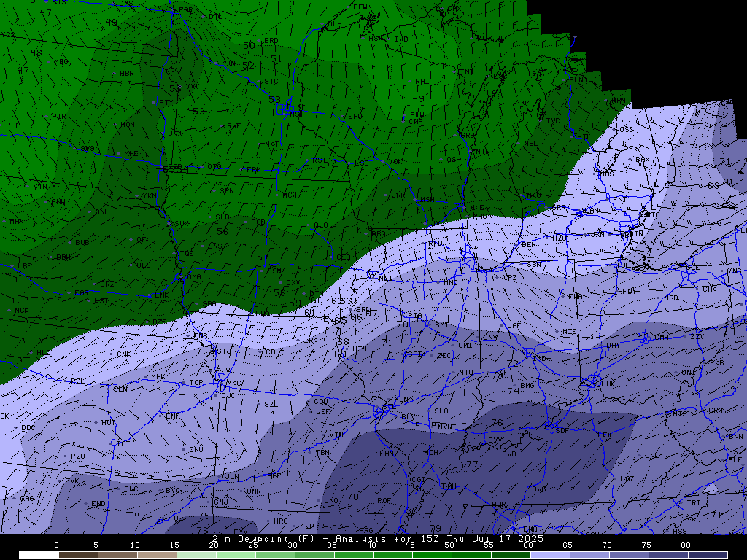Click the ABR station label

(127, 74)
